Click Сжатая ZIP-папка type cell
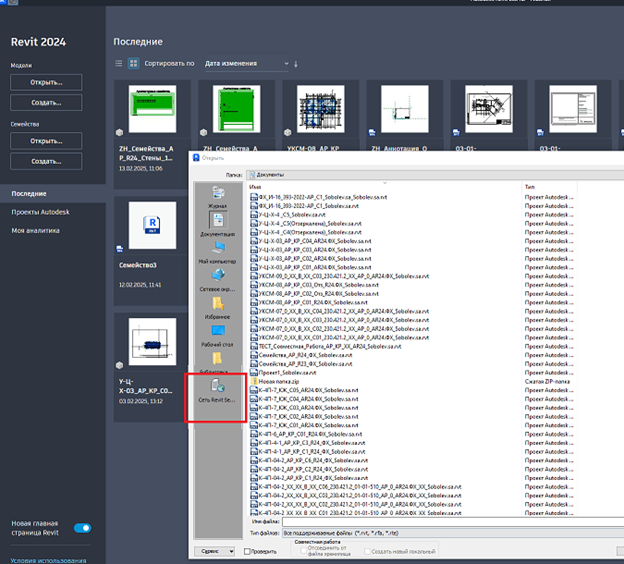This screenshot has width=624, height=564. pos(547,381)
